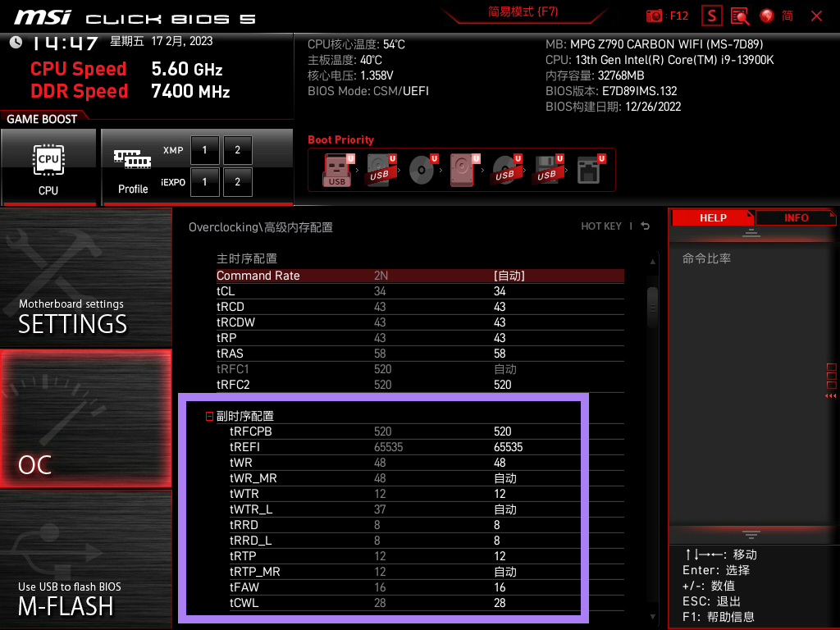This screenshot has width=840, height=630.
Task: Select the highlighted hard drive boot icon
Action: pyautogui.click(x=463, y=170)
